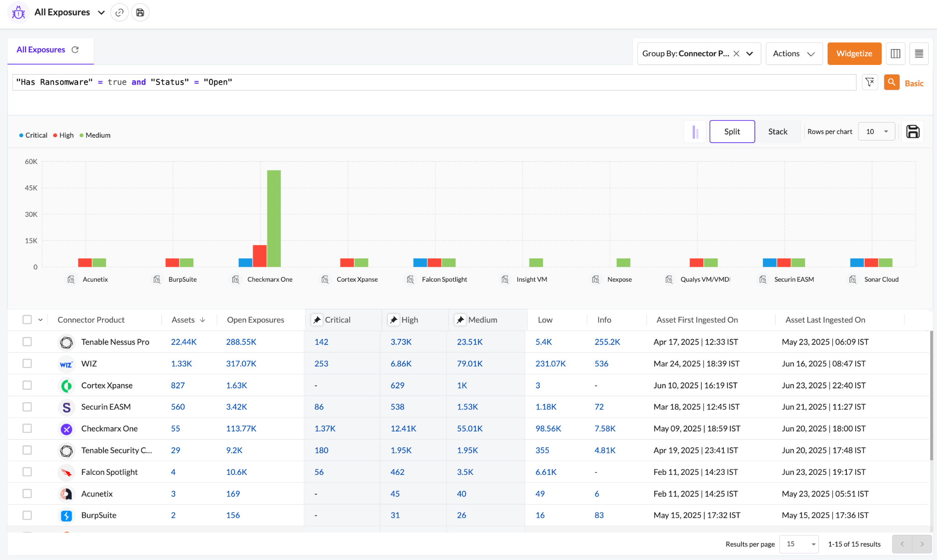Click the save view icon in header
This screenshot has height=560, width=937.
(140, 12)
